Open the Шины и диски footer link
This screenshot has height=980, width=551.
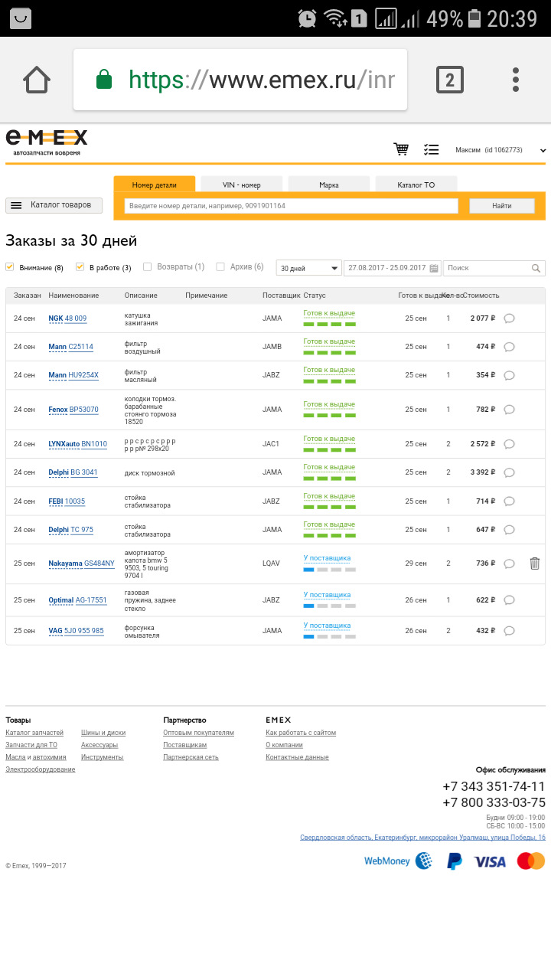(103, 733)
